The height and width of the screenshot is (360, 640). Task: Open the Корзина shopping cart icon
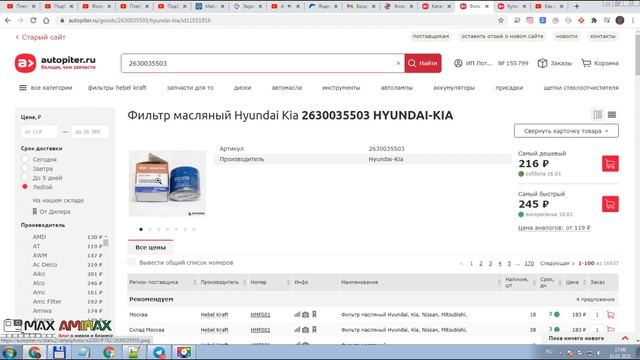click(586, 63)
